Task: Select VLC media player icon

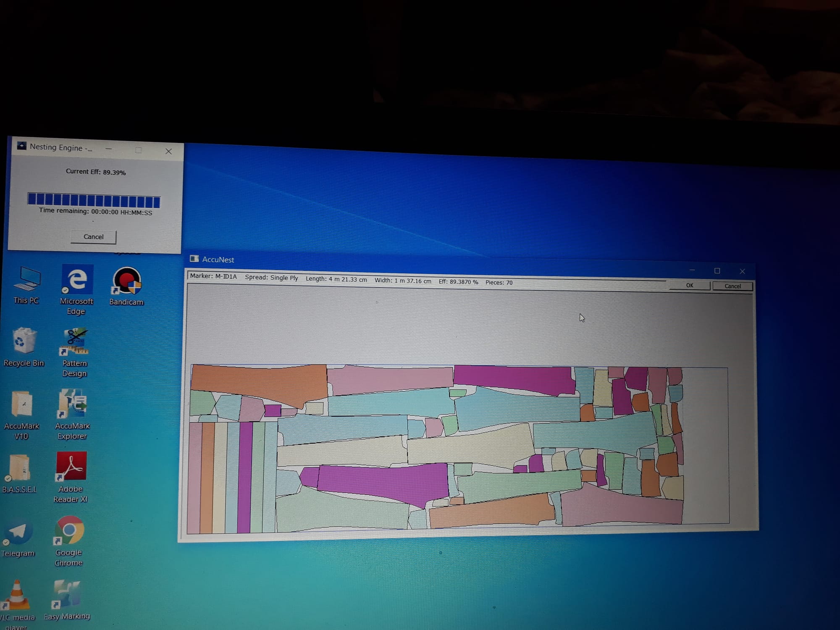Action: [x=17, y=596]
